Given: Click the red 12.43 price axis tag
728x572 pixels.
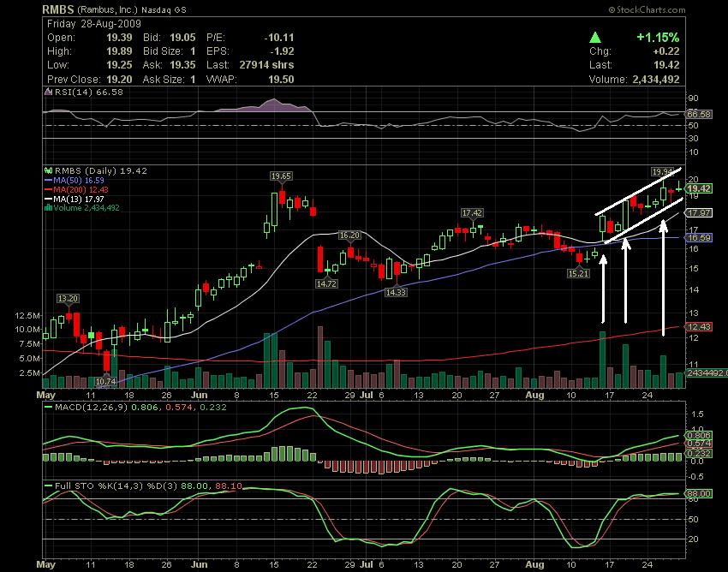Looking at the screenshot, I should [699, 327].
